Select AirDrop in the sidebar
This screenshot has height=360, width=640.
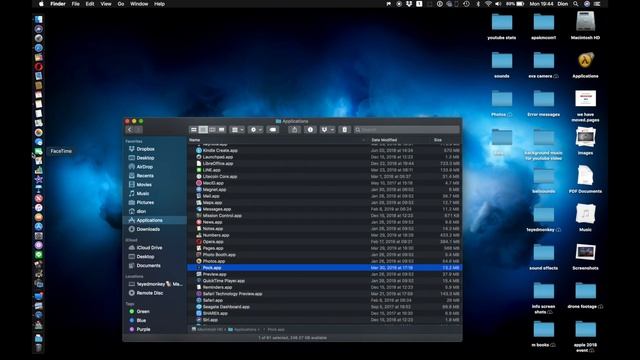click(144, 167)
